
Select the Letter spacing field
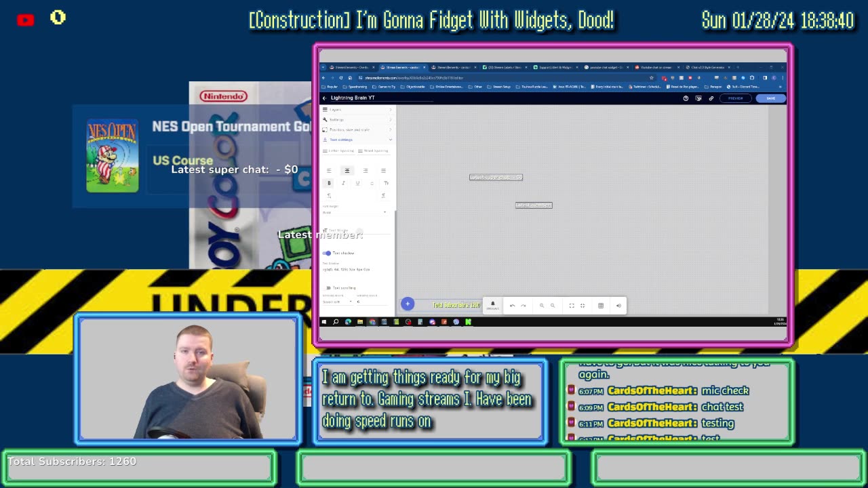pos(338,150)
